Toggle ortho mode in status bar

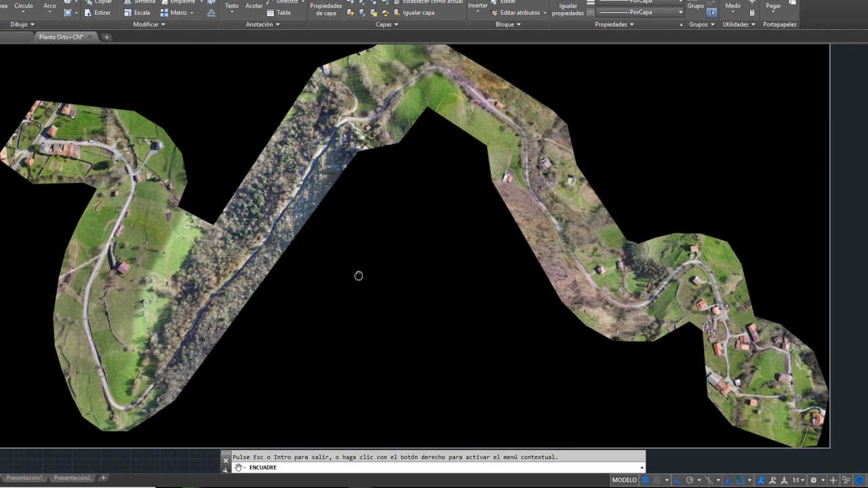[x=677, y=480]
